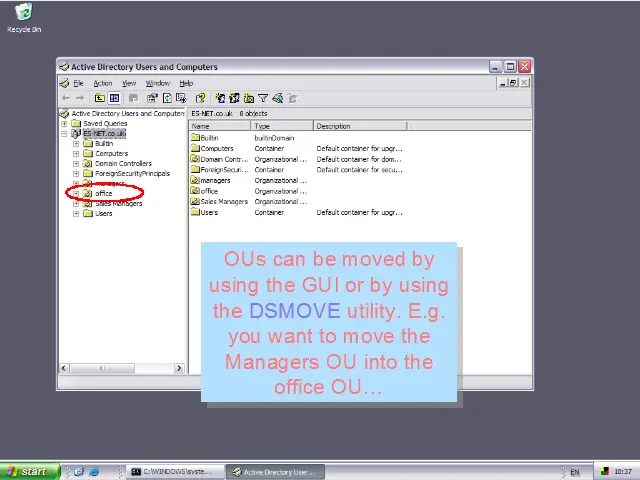Click the filter funnel toolbar icon
Image resolution: width=640 pixels, height=480 pixels.
(263, 98)
